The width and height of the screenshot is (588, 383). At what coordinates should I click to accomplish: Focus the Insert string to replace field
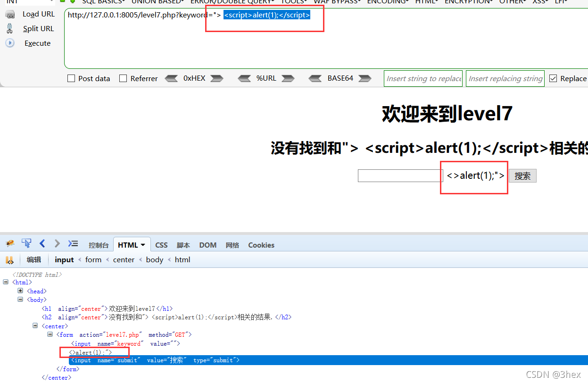point(424,78)
